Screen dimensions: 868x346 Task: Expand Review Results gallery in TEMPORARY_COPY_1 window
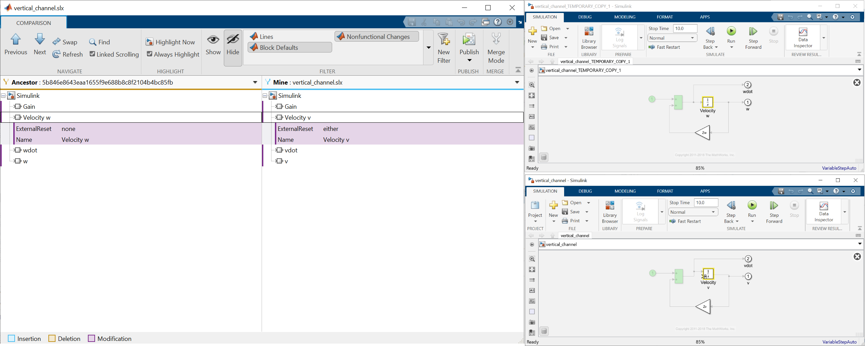click(823, 37)
